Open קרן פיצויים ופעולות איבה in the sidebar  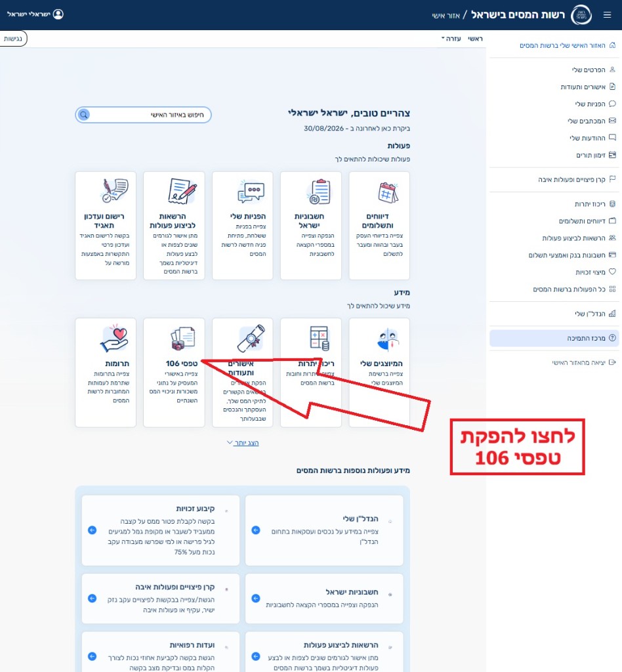point(577,180)
